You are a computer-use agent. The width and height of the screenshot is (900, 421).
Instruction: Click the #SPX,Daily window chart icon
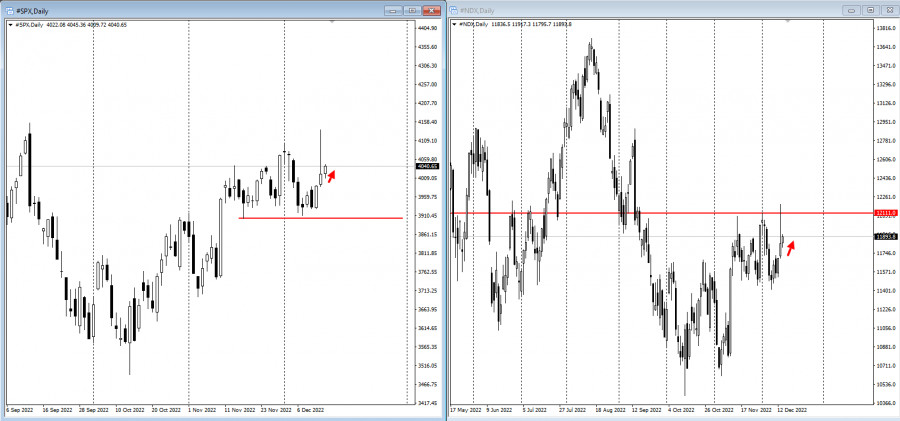pos(7,9)
